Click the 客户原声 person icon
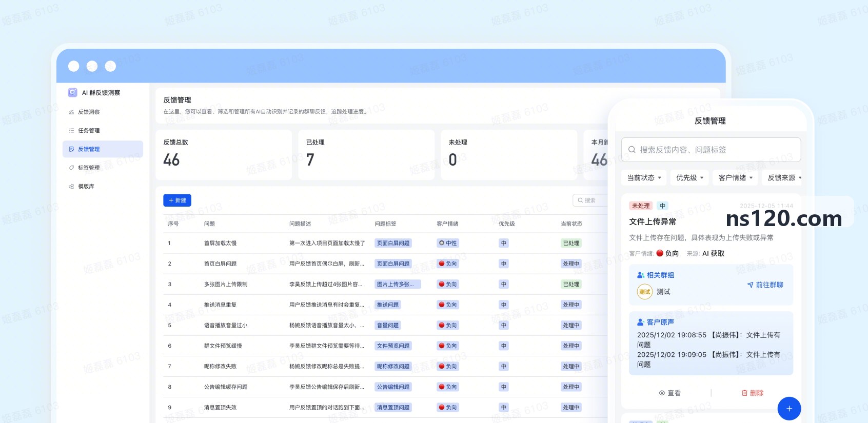 pos(641,323)
